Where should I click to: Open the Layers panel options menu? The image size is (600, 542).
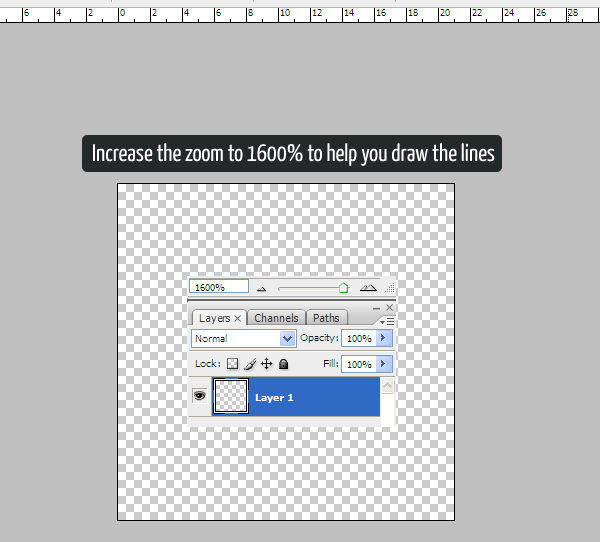(x=387, y=322)
